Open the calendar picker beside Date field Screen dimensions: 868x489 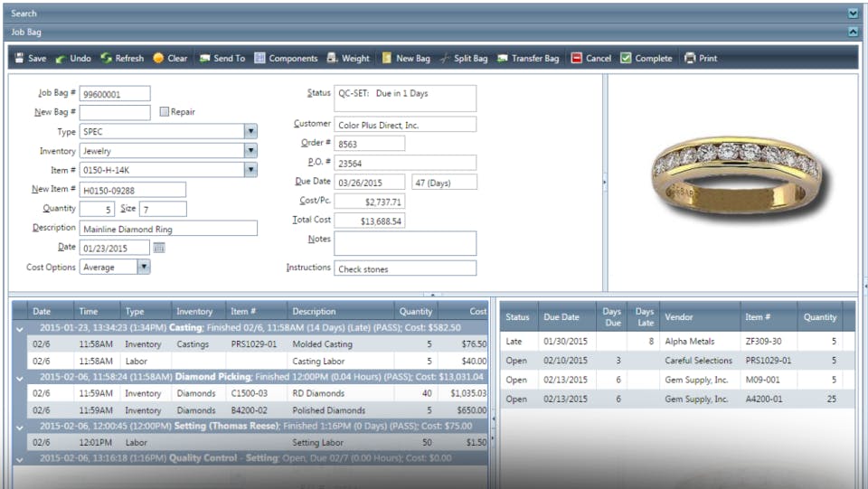tap(159, 248)
